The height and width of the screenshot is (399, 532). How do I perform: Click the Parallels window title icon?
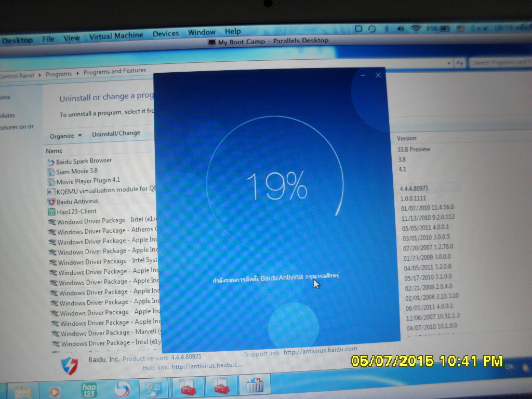(x=212, y=43)
